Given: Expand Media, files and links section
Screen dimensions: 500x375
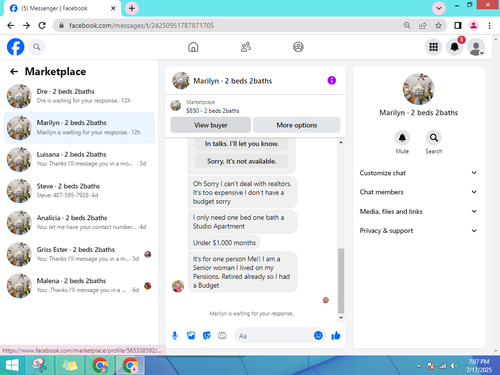Looking at the screenshot, I should [418, 211].
